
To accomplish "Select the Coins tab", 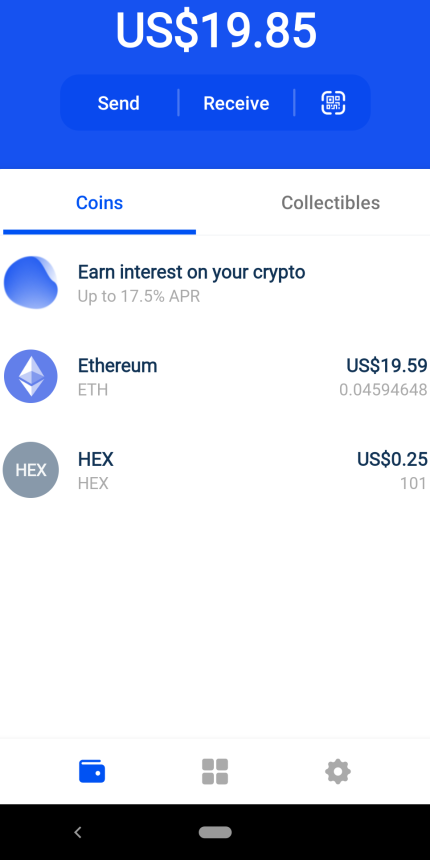I will tap(99, 203).
